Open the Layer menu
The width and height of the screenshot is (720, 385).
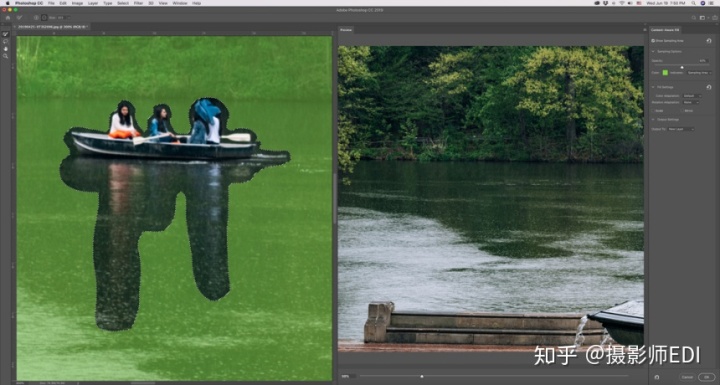pyautogui.click(x=93, y=3)
